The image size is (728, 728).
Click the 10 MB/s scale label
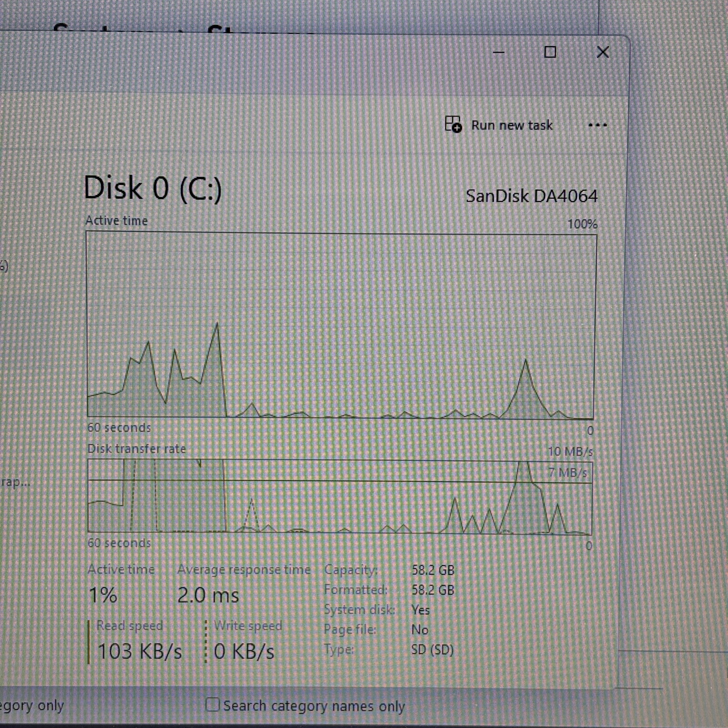point(571,451)
